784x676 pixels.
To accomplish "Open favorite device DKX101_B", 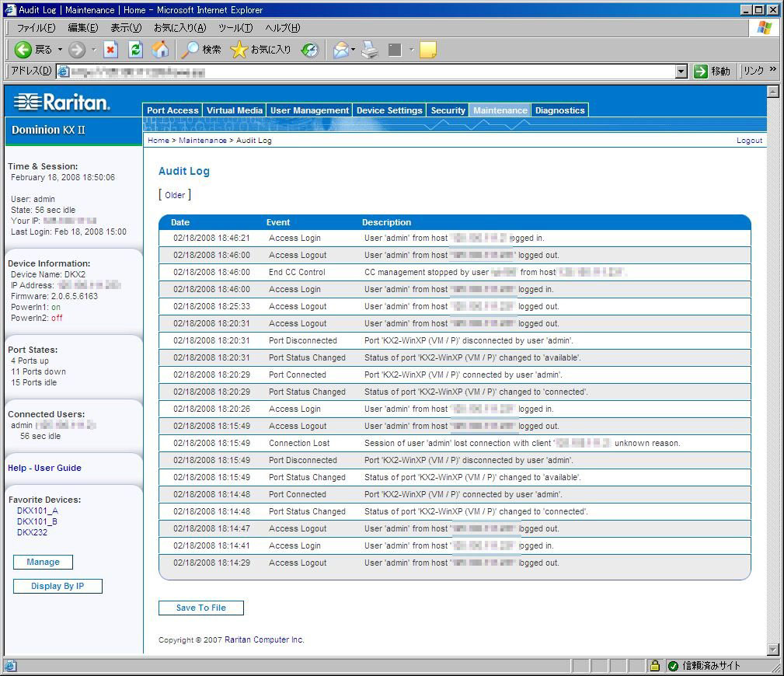I will coord(37,521).
